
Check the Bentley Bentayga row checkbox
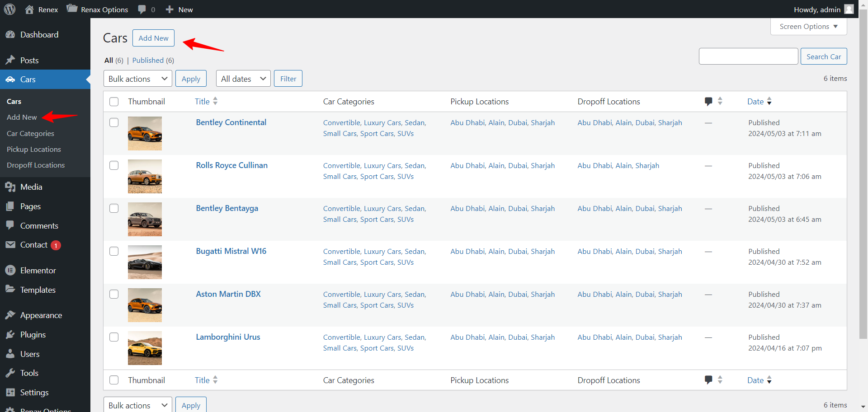pos(114,208)
